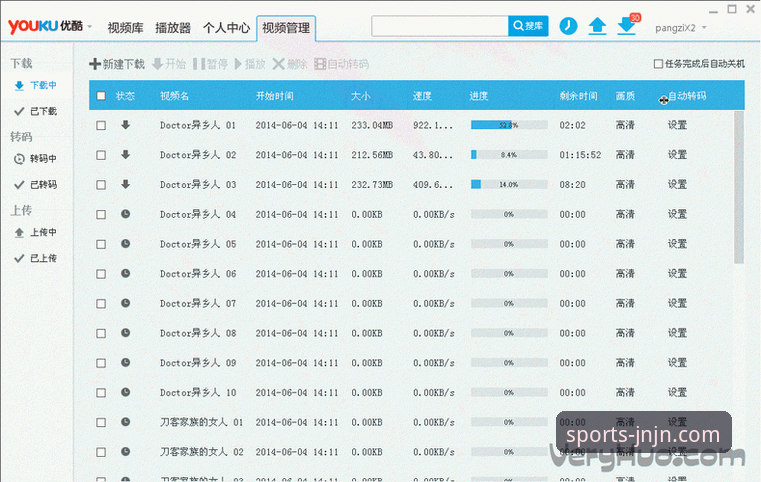Image resolution: width=761 pixels, height=482 pixels.
Task: Open 转码中 in the sidebar
Action: click(36, 159)
